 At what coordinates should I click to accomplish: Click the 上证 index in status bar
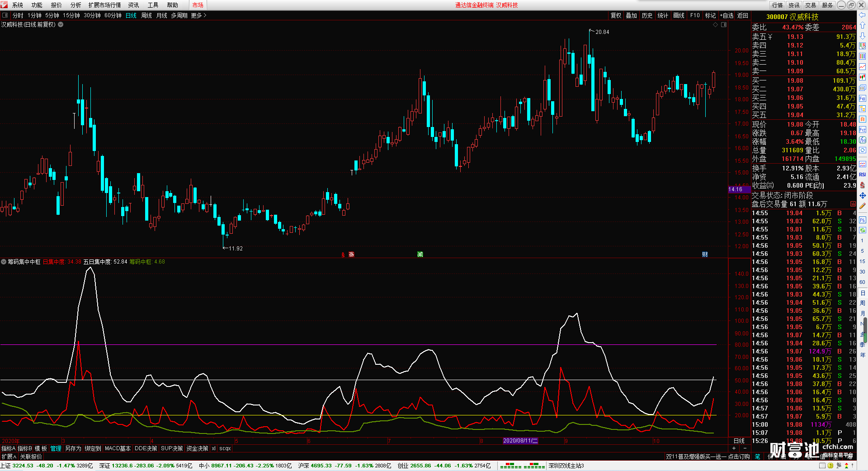click(47, 466)
